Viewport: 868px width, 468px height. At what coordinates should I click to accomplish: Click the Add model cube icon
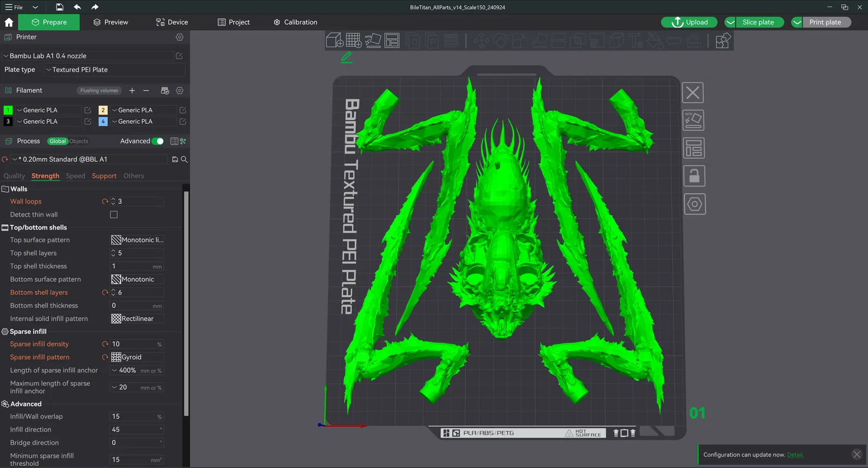[x=334, y=40]
